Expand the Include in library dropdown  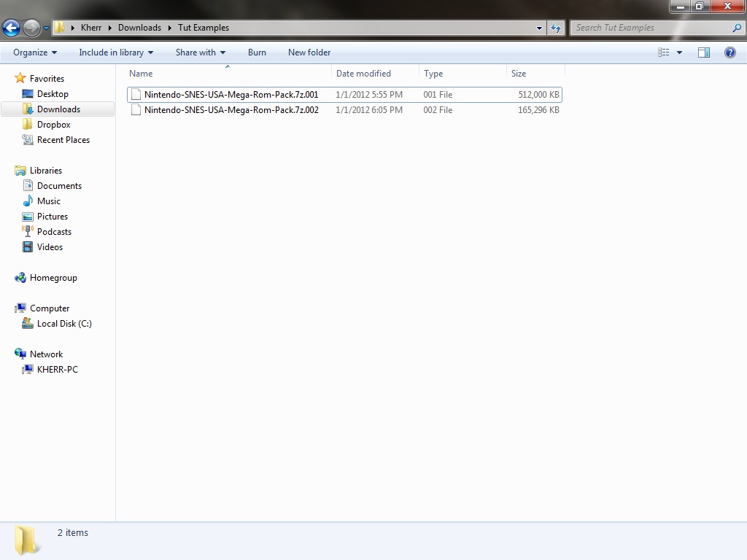pyautogui.click(x=116, y=52)
